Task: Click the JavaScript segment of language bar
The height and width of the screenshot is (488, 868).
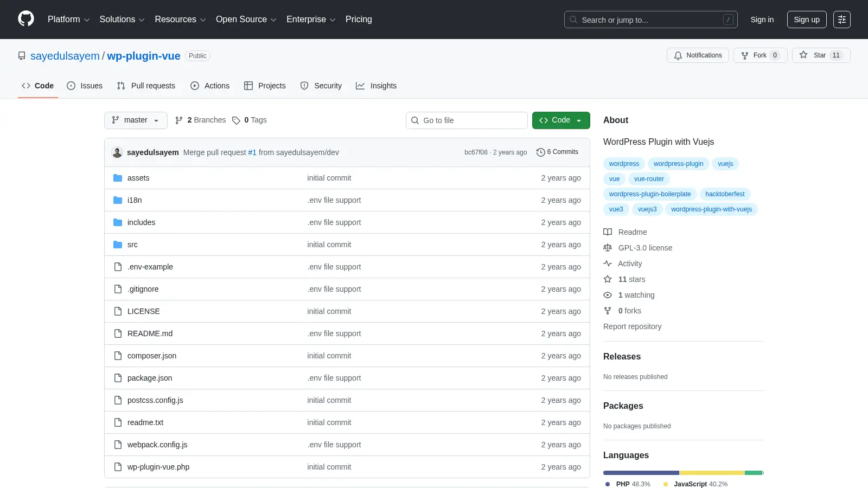Action: [712, 473]
